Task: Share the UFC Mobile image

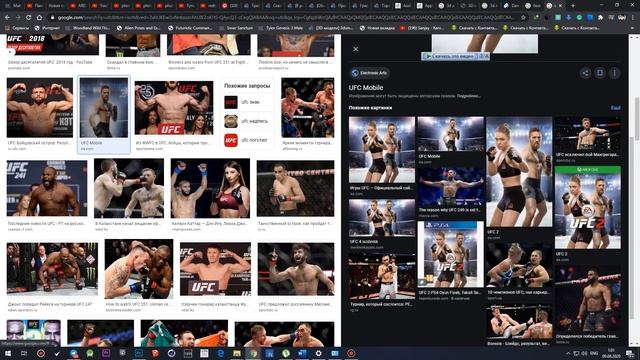Action: [585, 73]
